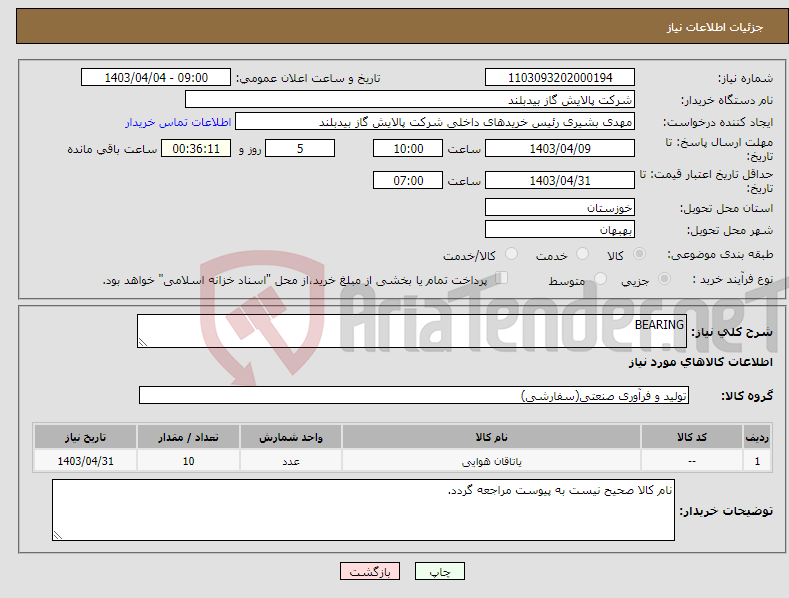The image size is (789, 598).
Task: Select the کالا/خدمت radio button
Action: pos(511,254)
